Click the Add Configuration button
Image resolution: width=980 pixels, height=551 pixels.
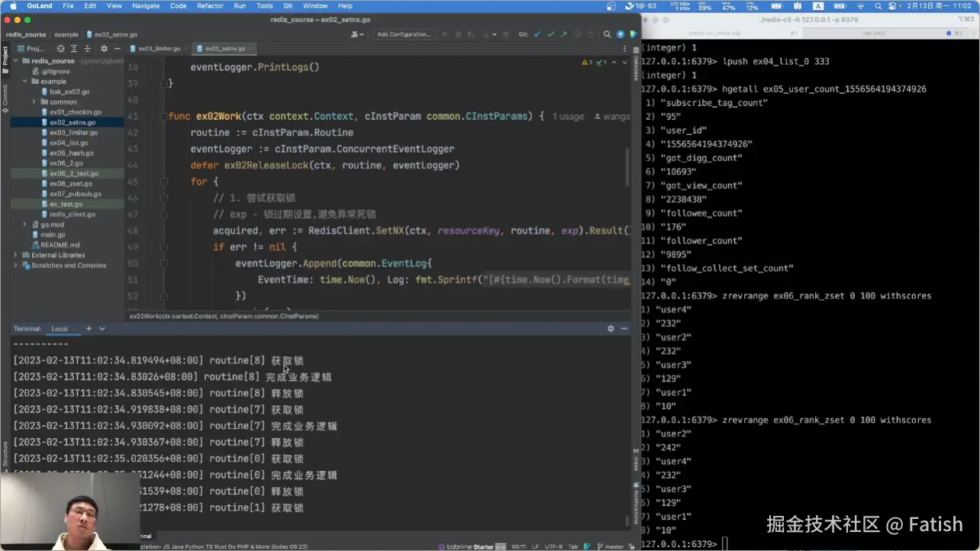pyautogui.click(x=404, y=34)
